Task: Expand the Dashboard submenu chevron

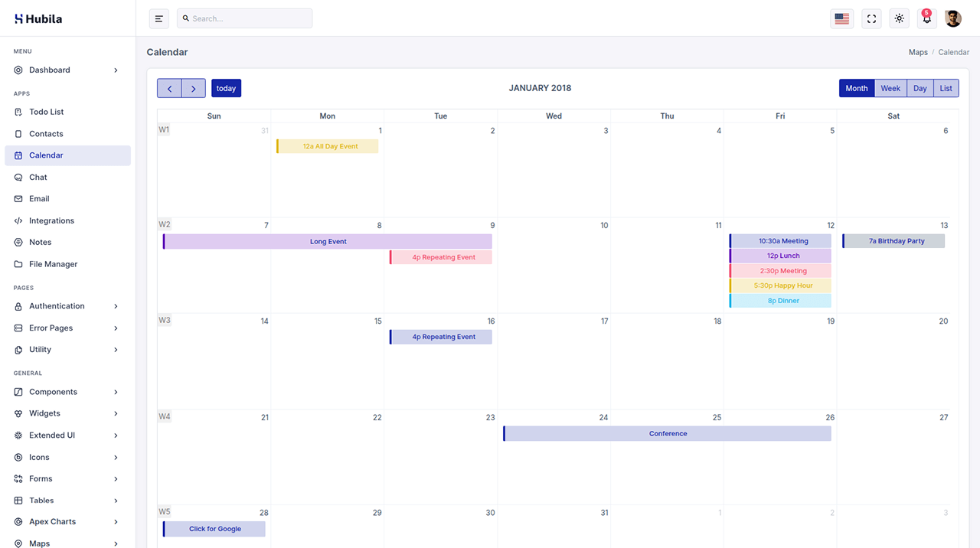Action: pyautogui.click(x=116, y=70)
